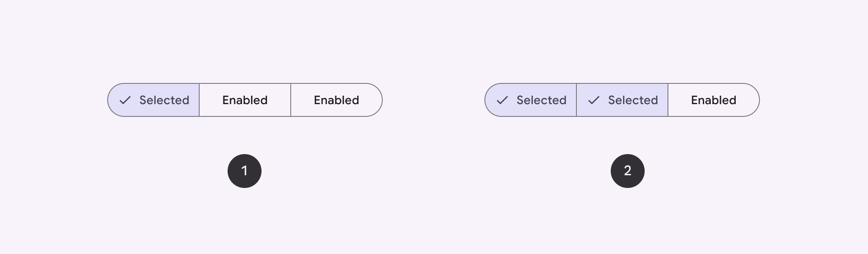Viewport: 868px width, 254px height.
Task: Click divider between Selected and Enabled in right group
Action: coord(668,100)
